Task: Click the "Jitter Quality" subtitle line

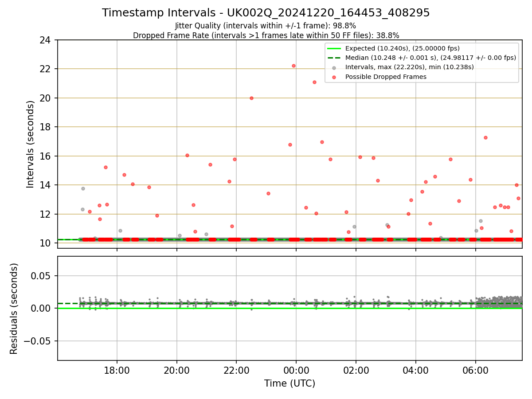Action: 266,26
